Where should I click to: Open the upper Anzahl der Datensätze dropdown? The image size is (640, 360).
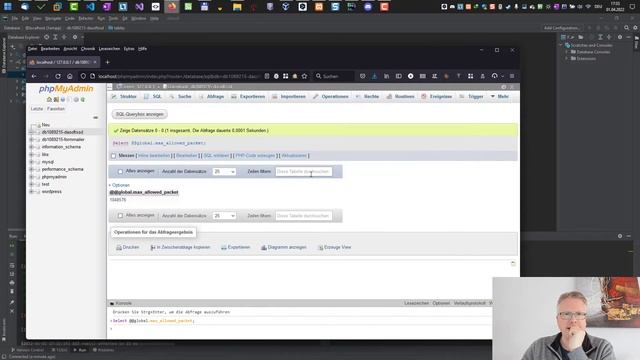pos(224,171)
